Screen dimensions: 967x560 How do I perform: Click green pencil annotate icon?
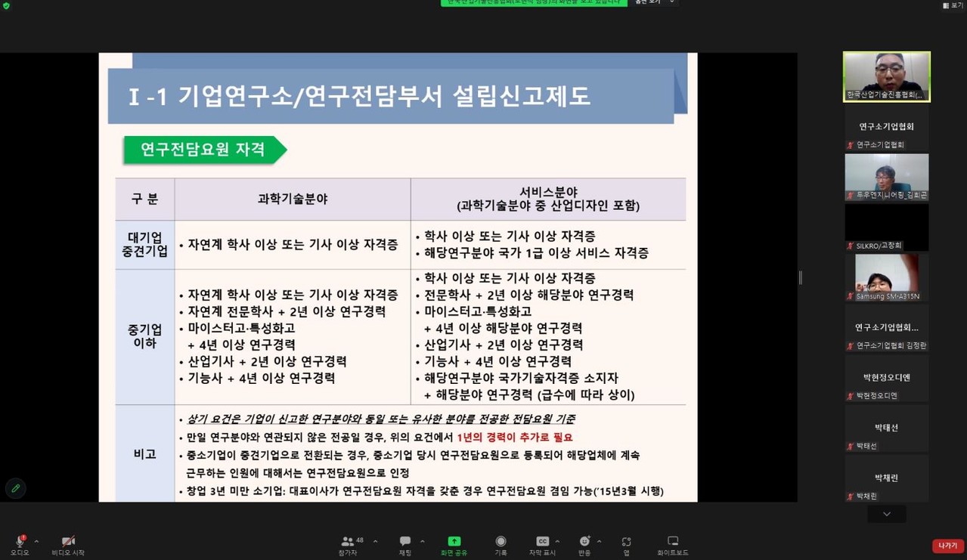[x=15, y=488]
